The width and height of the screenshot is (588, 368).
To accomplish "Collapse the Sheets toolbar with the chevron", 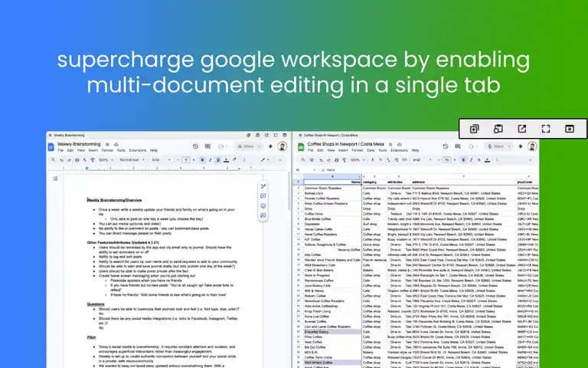I will click(x=531, y=160).
